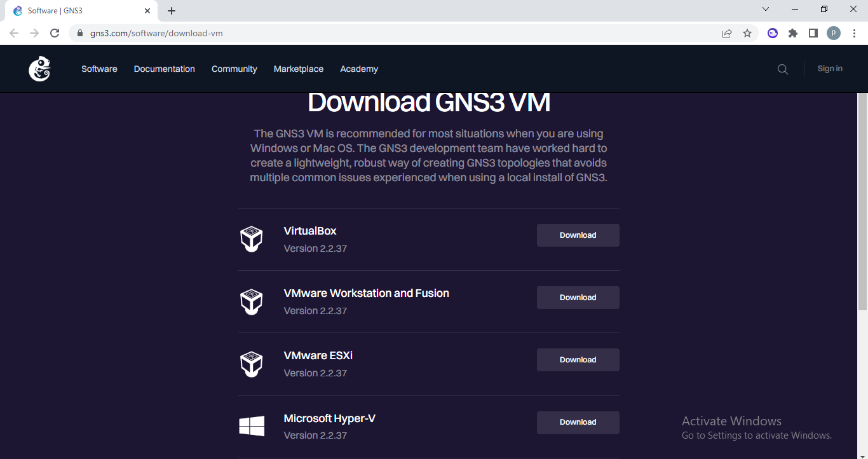Click the Sign in link

pos(829,69)
